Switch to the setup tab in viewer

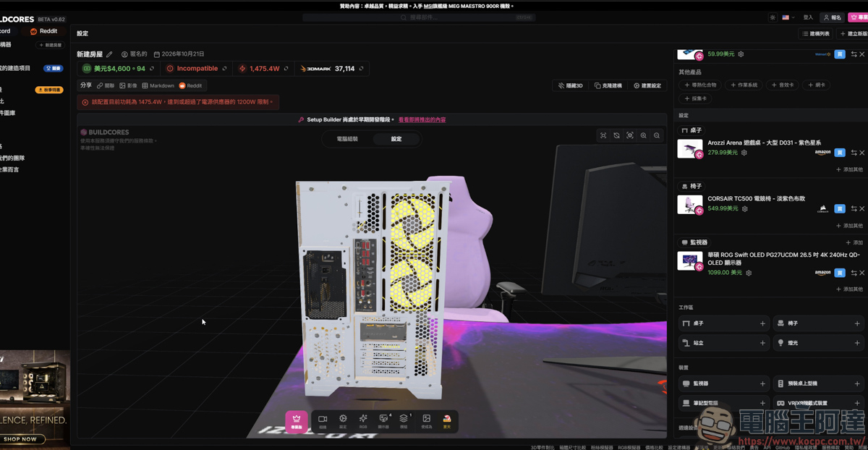point(396,139)
